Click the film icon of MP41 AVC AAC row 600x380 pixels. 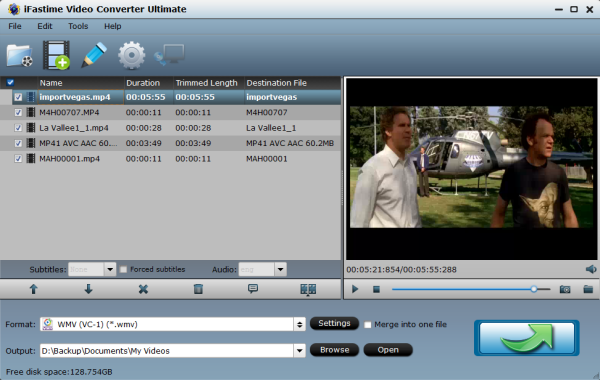(x=31, y=143)
